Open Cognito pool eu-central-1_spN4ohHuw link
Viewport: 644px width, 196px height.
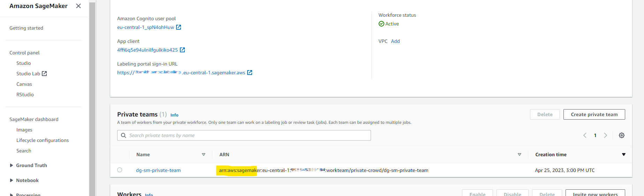[145, 27]
